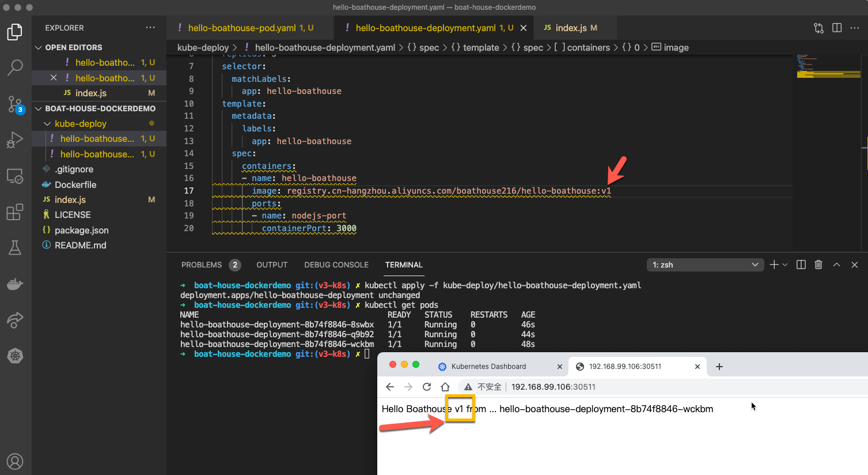Click the editor minimap overview

click(829, 66)
